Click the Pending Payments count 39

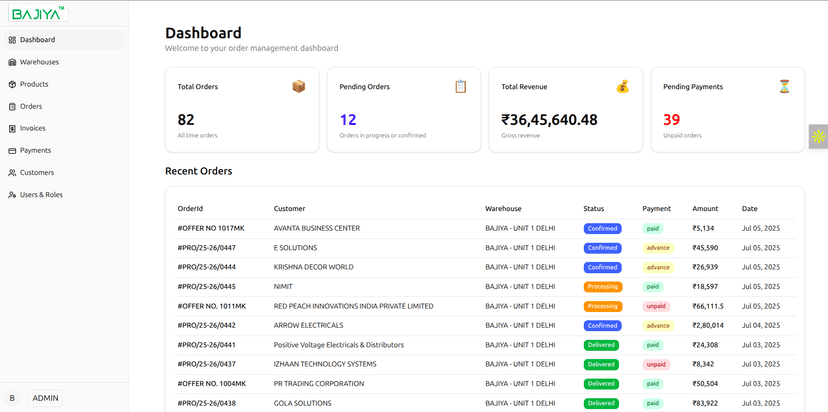click(672, 120)
